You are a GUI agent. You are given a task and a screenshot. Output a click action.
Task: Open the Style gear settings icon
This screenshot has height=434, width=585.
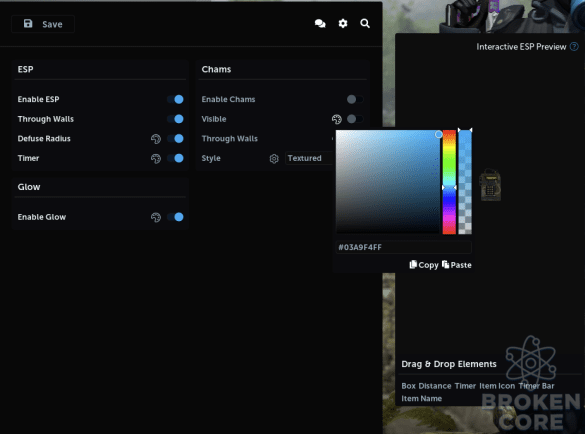(x=274, y=159)
